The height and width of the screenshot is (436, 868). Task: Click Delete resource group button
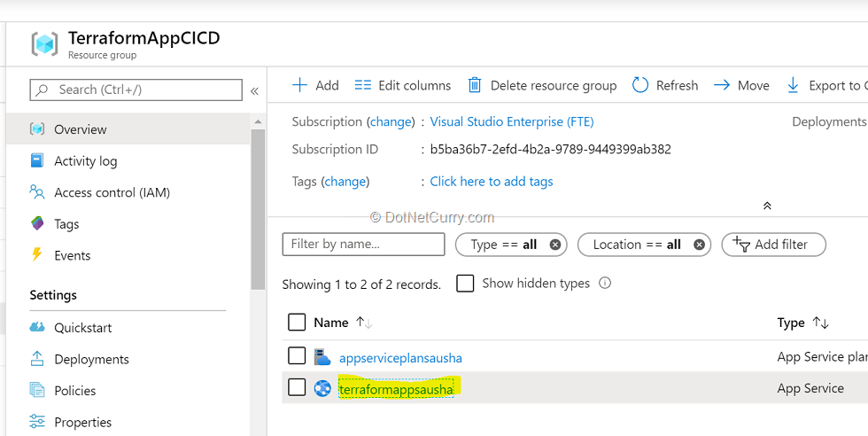(542, 85)
